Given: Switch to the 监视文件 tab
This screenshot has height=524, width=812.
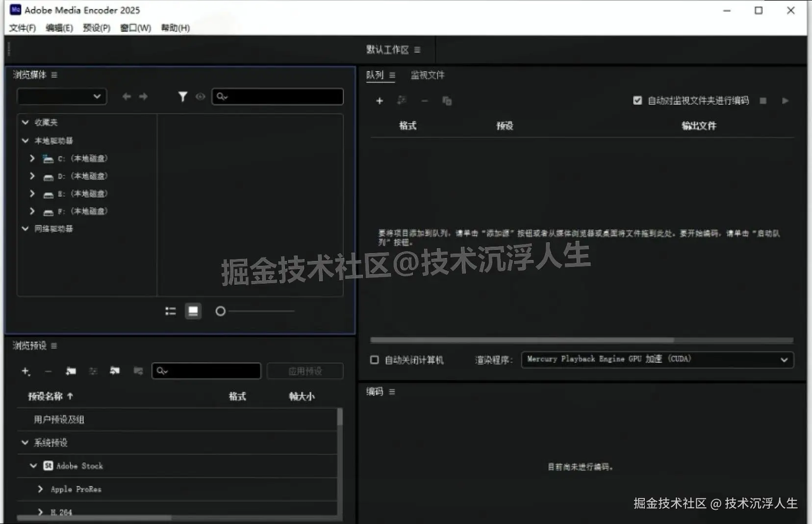Looking at the screenshot, I should pyautogui.click(x=428, y=75).
